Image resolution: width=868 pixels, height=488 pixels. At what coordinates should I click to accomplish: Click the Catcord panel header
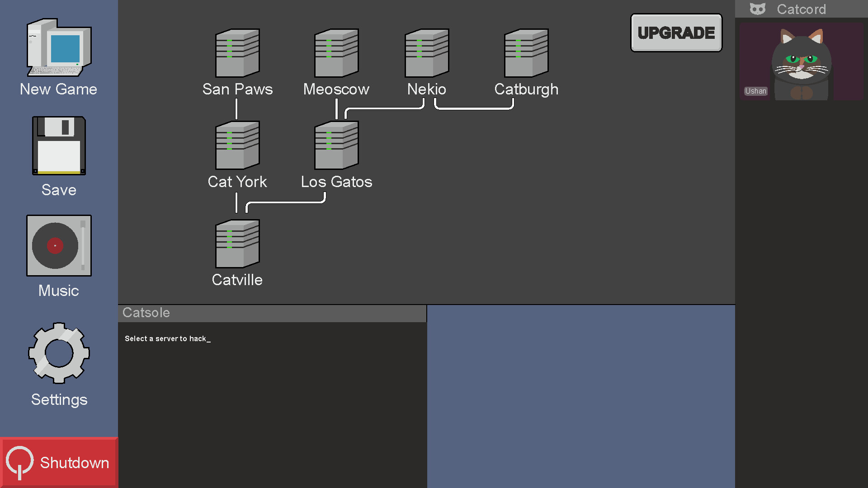tap(801, 9)
